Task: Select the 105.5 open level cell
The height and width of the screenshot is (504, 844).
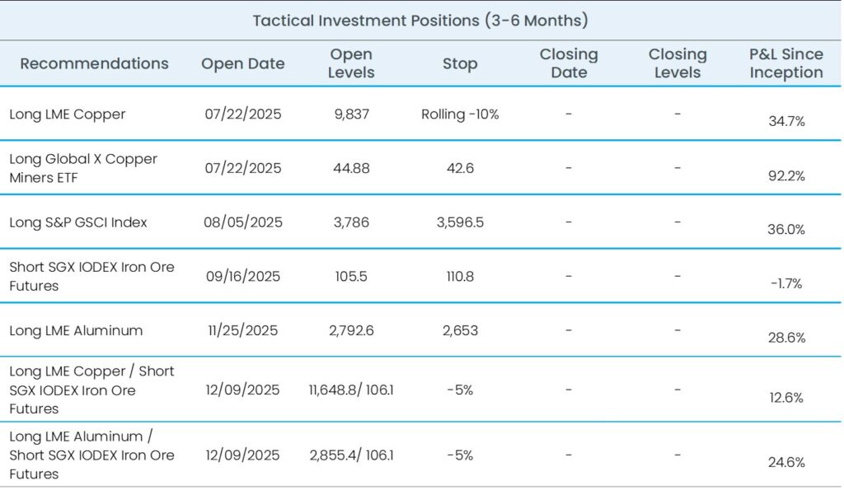Action: [x=351, y=277]
